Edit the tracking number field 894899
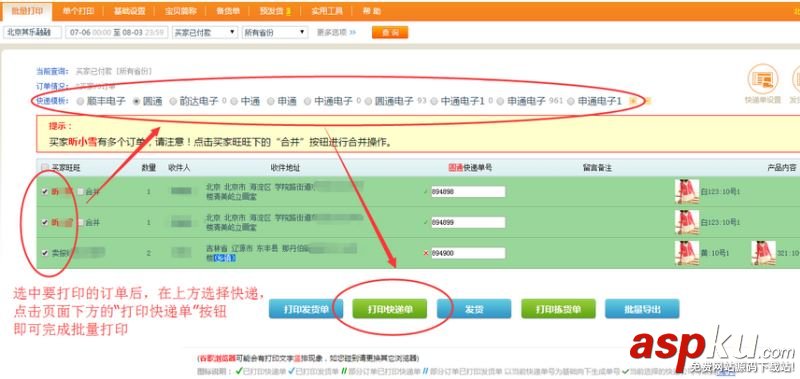This screenshot has width=800, height=379. pyautogui.click(x=468, y=222)
